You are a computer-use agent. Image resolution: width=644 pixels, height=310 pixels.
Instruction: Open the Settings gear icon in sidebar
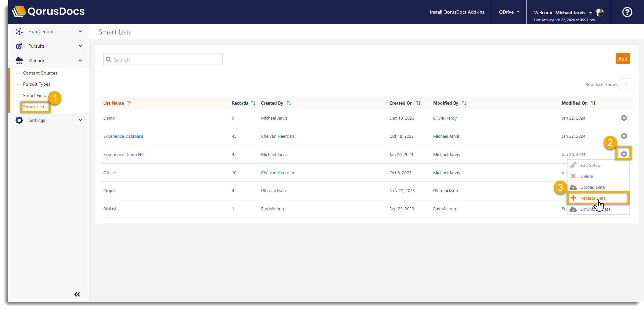[x=19, y=120]
